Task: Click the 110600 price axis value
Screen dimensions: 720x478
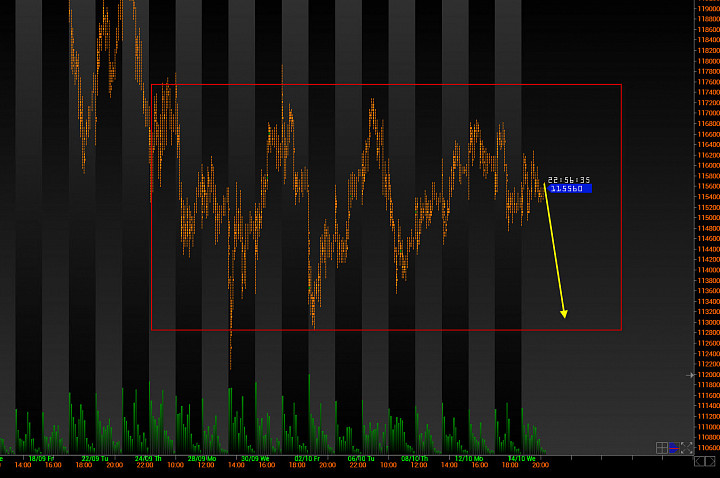Action: tap(709, 448)
